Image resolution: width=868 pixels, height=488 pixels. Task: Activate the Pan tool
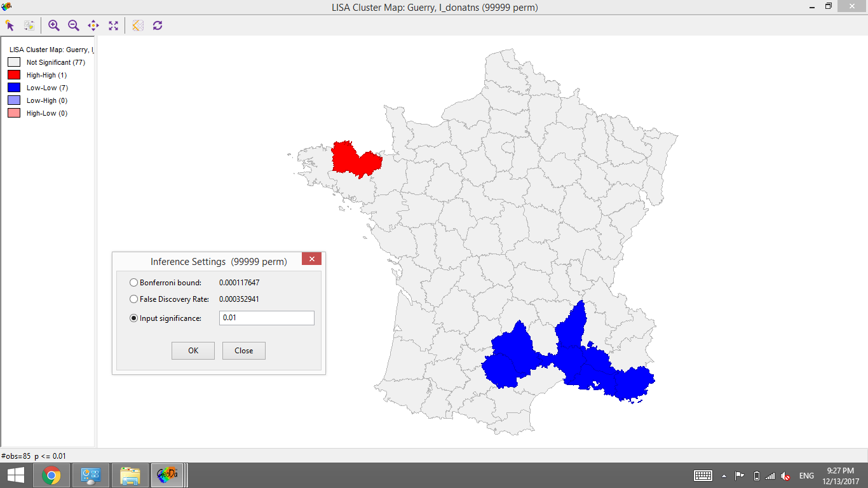(93, 25)
